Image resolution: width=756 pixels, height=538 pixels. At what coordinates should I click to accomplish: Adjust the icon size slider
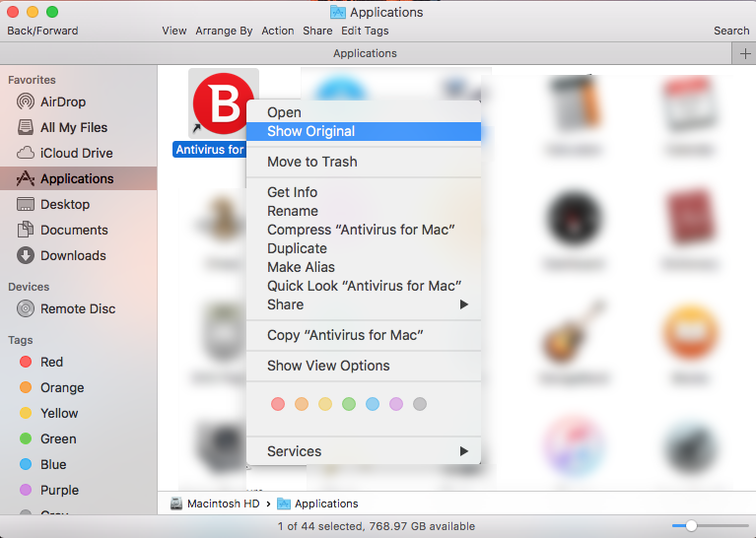point(691,525)
